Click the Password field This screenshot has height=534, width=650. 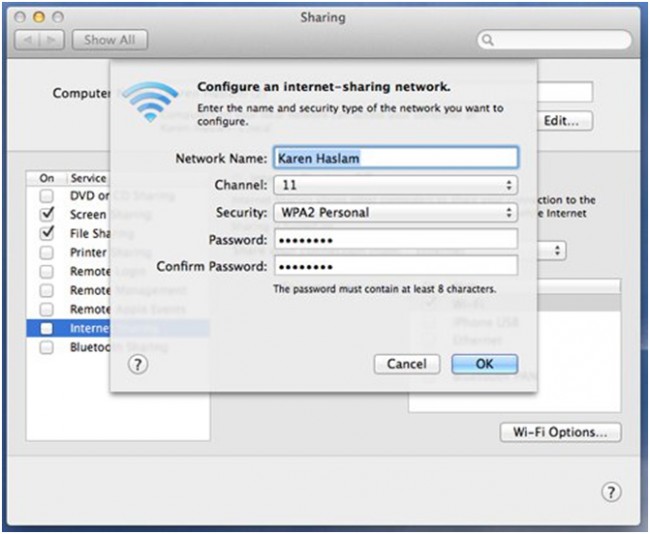coord(394,239)
